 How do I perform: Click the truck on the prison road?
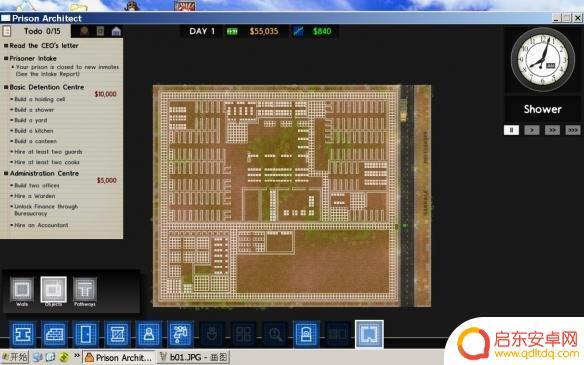tap(404, 110)
